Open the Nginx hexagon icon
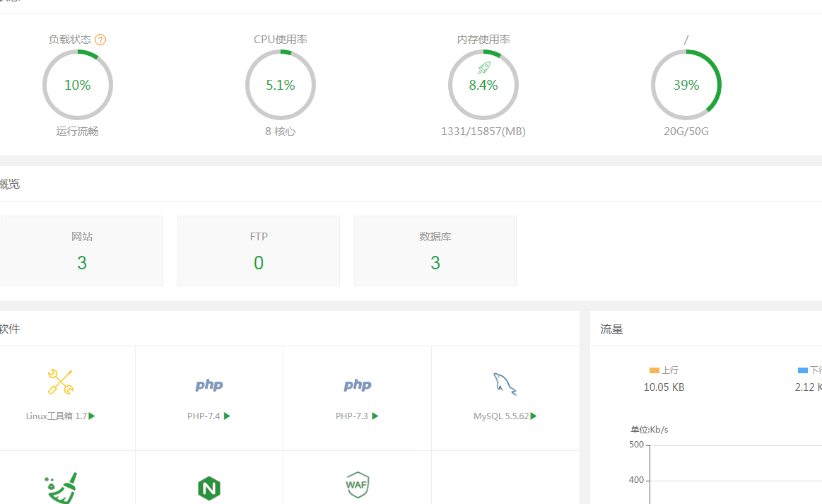The image size is (822, 504). (209, 488)
